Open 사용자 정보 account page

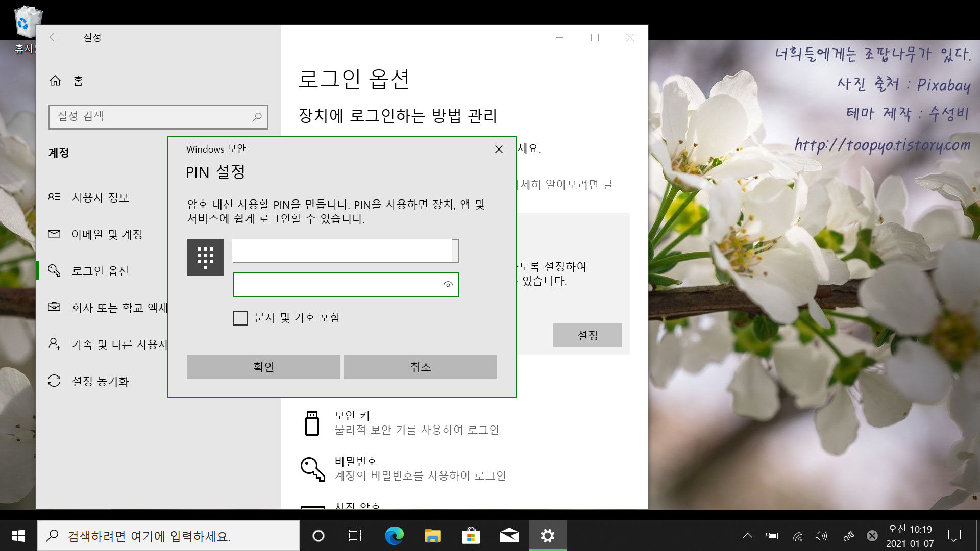point(101,197)
